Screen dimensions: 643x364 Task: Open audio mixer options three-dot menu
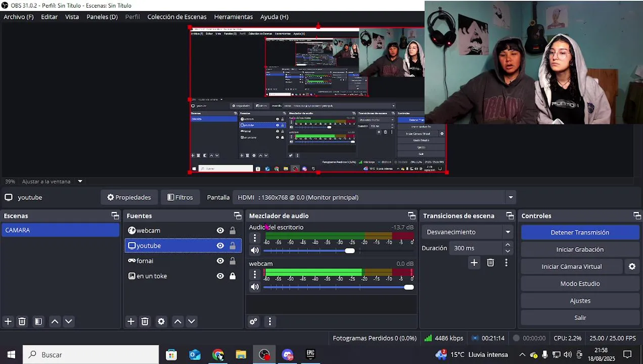coord(270,322)
